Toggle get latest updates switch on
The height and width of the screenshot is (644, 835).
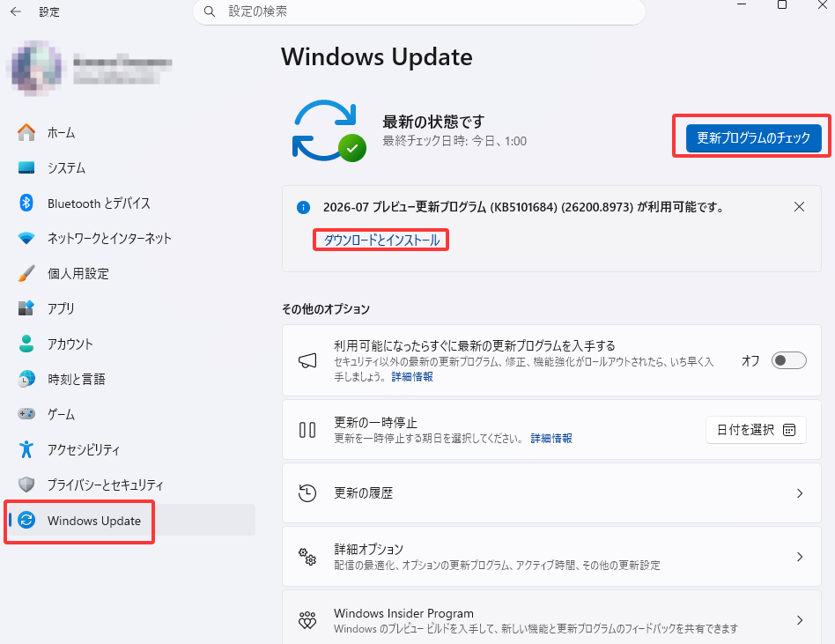coord(788,360)
